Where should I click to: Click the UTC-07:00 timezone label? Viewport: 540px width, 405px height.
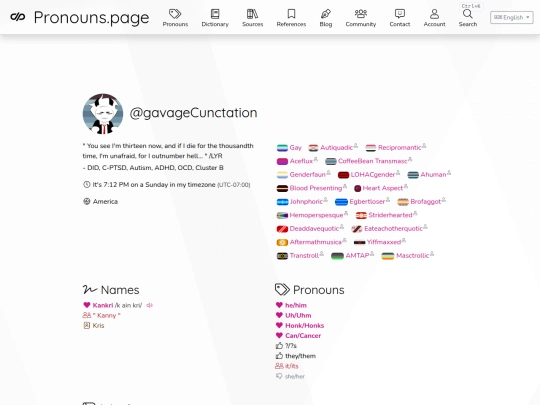[x=233, y=185]
